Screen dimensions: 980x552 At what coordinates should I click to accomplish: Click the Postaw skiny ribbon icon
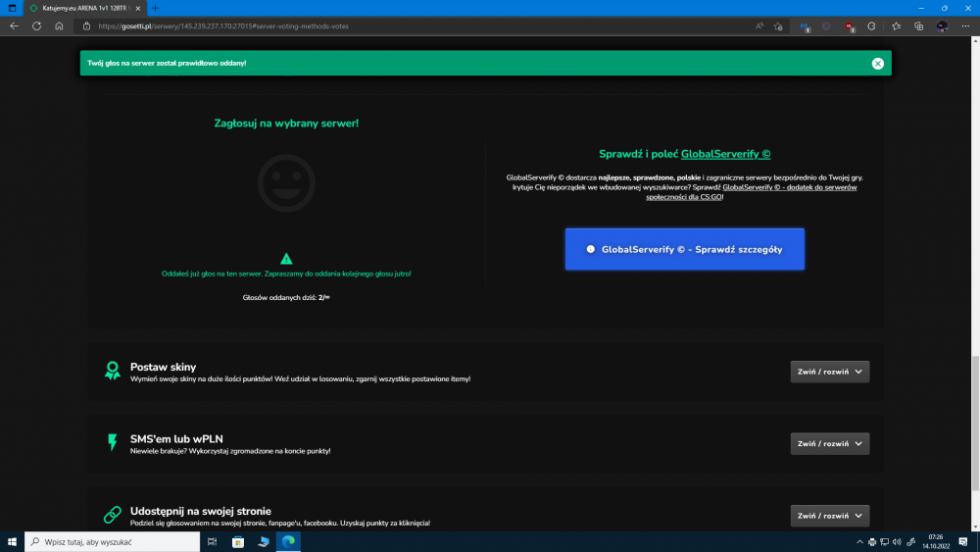(x=113, y=371)
